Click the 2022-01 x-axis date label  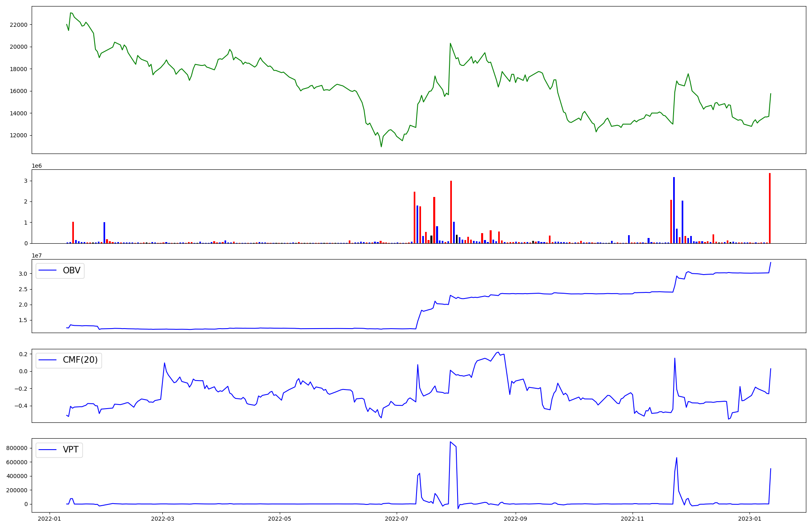pyautogui.click(x=50, y=519)
